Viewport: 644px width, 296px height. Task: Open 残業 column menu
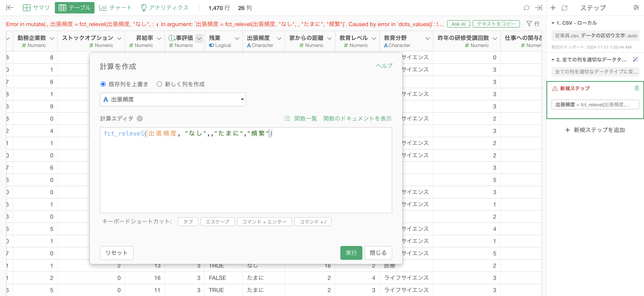[x=237, y=39]
